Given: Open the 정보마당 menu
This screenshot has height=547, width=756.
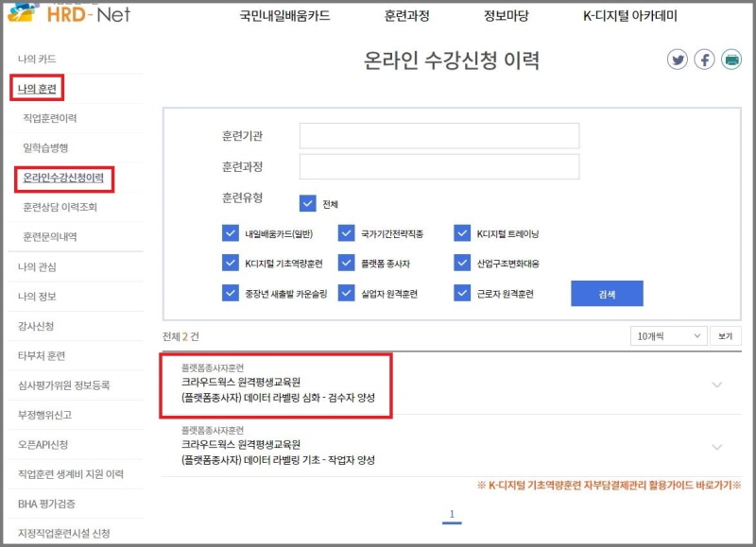Looking at the screenshot, I should point(504,15).
